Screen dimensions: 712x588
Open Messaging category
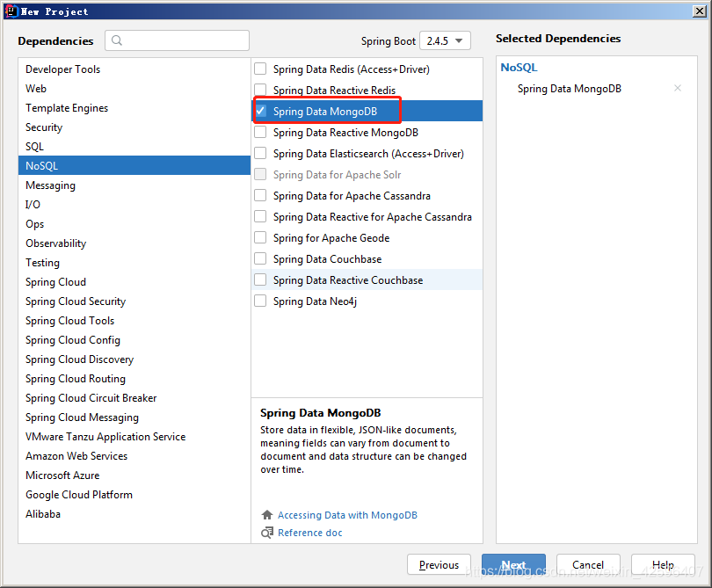[x=134, y=185]
